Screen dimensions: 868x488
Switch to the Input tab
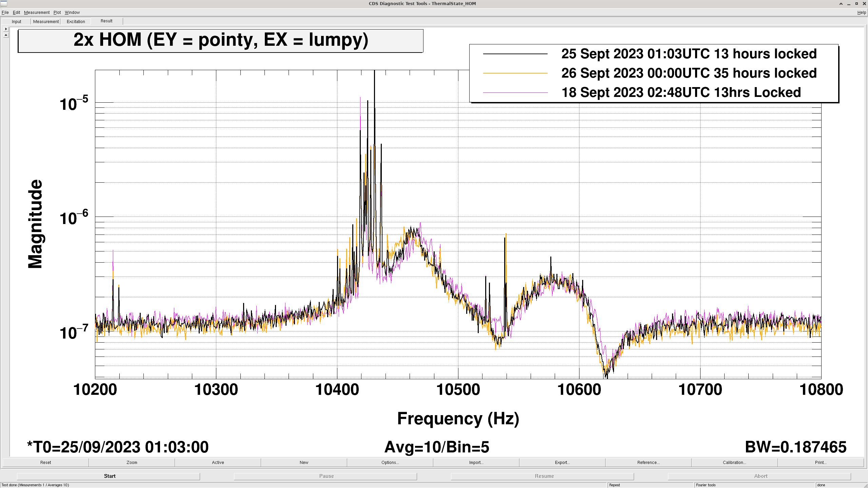coord(16,21)
